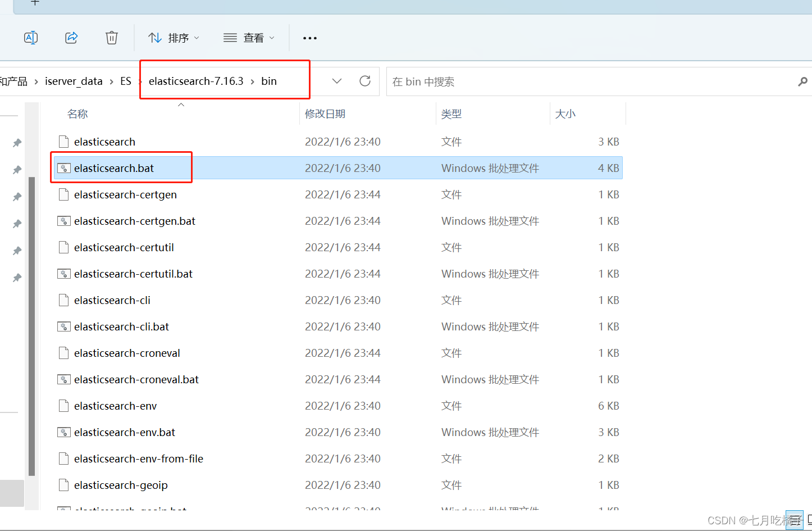Click the elasticsearch-cli document icon
The width and height of the screenshot is (812, 531).
click(64, 300)
